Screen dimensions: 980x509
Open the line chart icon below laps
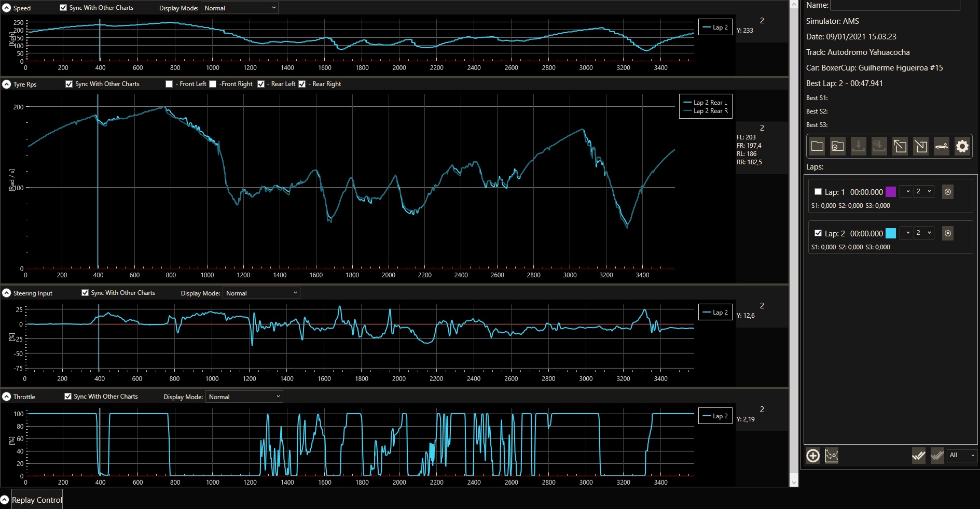[832, 456]
